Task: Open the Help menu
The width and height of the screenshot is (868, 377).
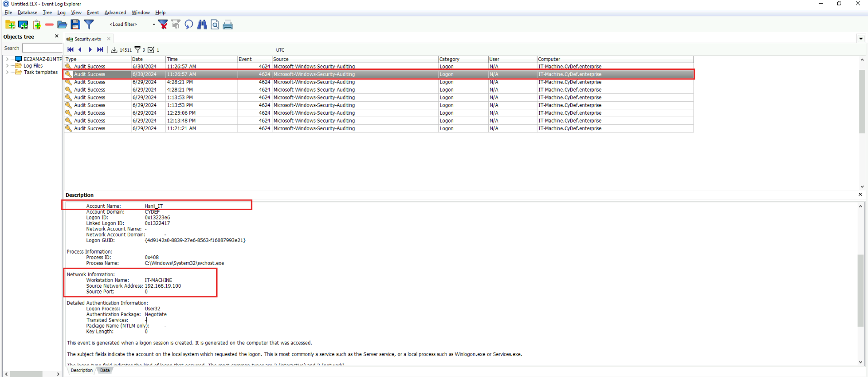Action: pyautogui.click(x=160, y=13)
